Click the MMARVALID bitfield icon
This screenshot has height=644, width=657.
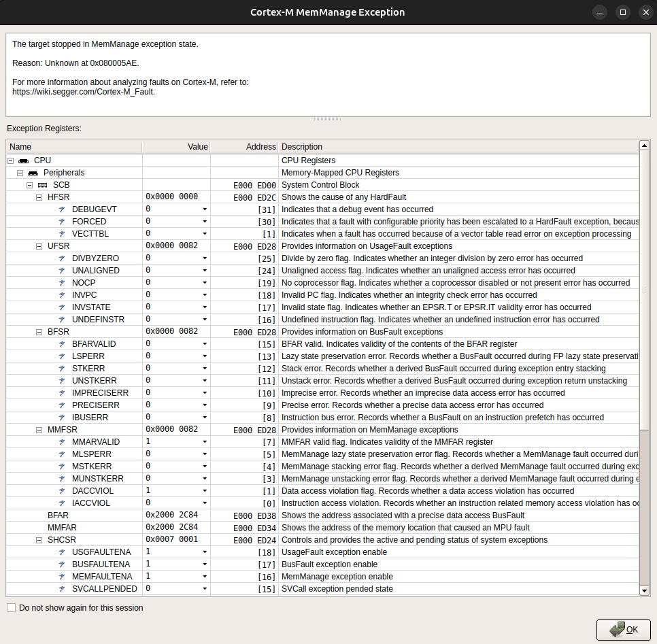tap(62, 442)
